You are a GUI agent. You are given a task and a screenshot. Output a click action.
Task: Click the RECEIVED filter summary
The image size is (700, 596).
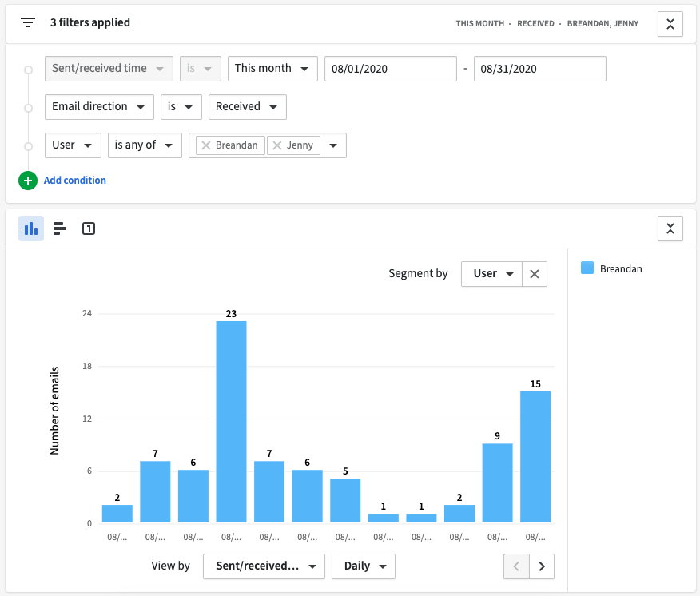535,24
